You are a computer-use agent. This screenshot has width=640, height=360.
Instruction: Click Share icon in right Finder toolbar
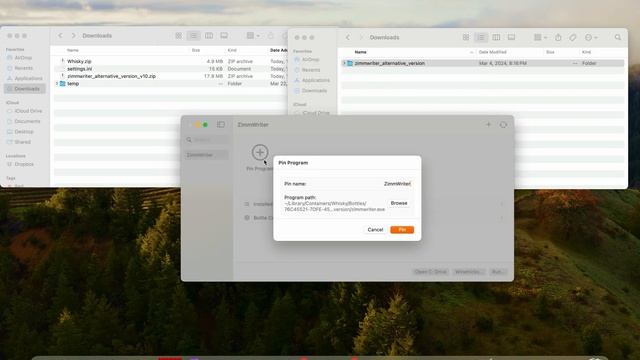[x=558, y=37]
